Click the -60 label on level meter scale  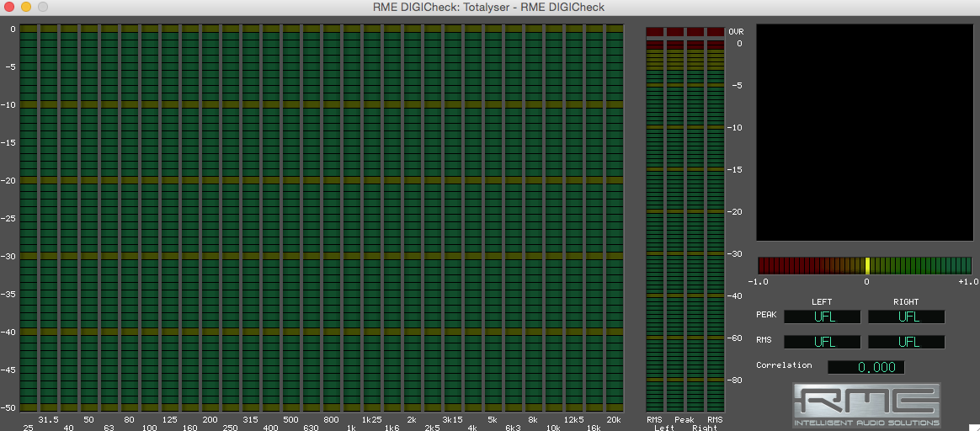point(734,338)
